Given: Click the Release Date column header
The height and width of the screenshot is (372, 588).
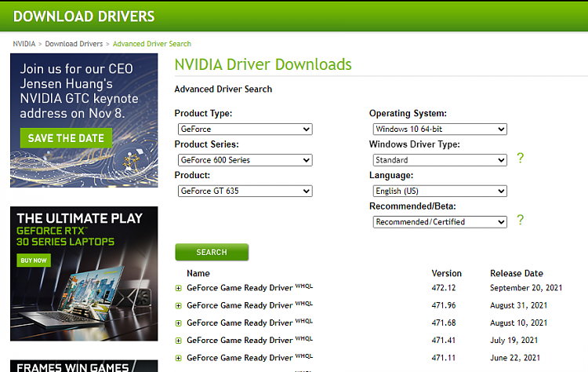Looking at the screenshot, I should click(x=517, y=273).
